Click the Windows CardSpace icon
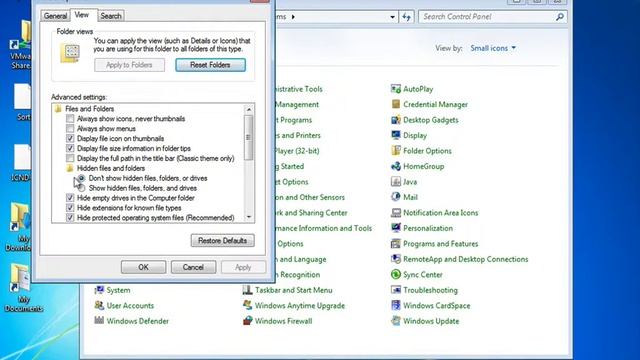 tap(396, 305)
